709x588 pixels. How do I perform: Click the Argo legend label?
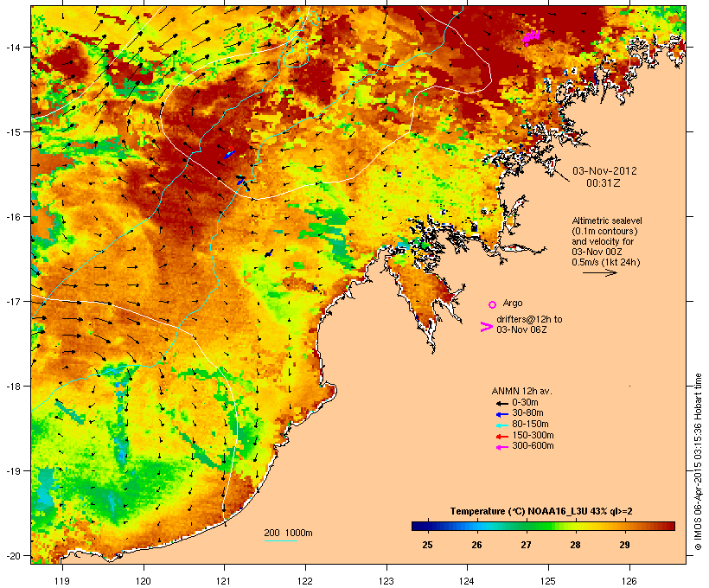(x=513, y=303)
